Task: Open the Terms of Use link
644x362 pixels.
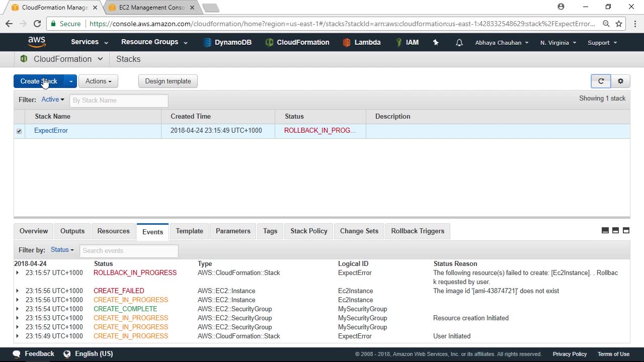Action: point(613,354)
